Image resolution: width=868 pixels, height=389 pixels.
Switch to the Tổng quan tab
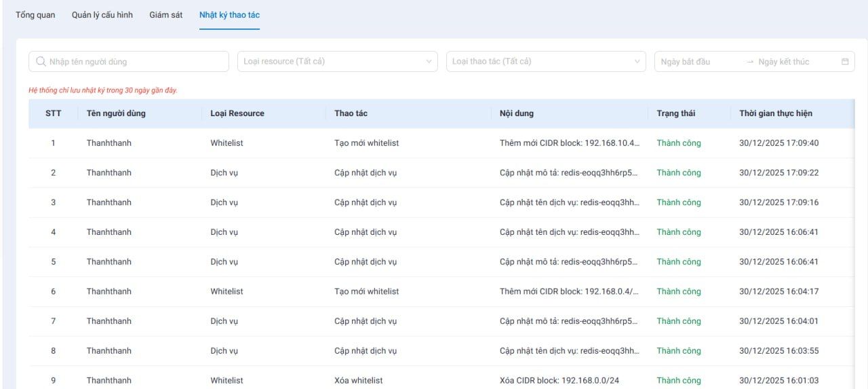(x=35, y=15)
